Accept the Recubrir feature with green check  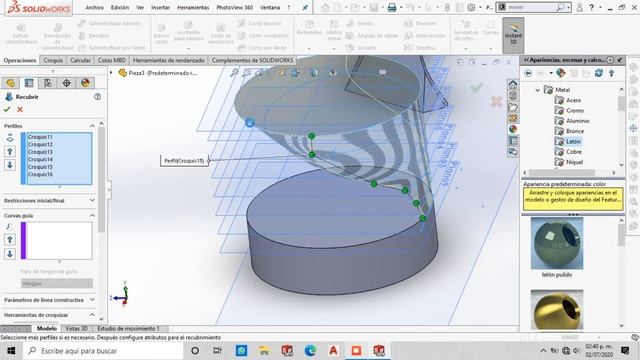pos(7,109)
